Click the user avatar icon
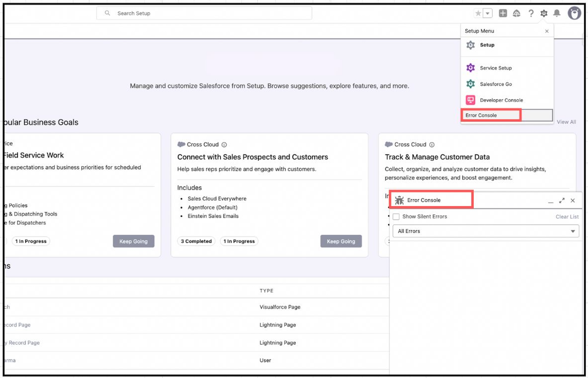 (x=574, y=13)
